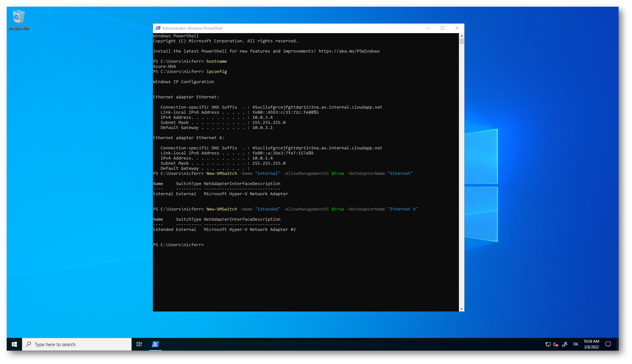Click the "Ethernet 4" adapter name argument
Screen dimensions: 632x364
pyautogui.click(x=403, y=209)
